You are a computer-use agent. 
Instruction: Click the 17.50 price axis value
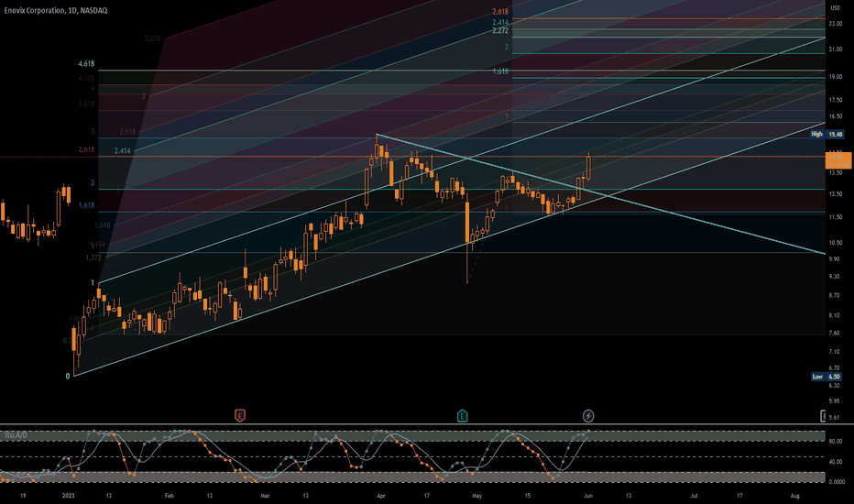coord(836,100)
